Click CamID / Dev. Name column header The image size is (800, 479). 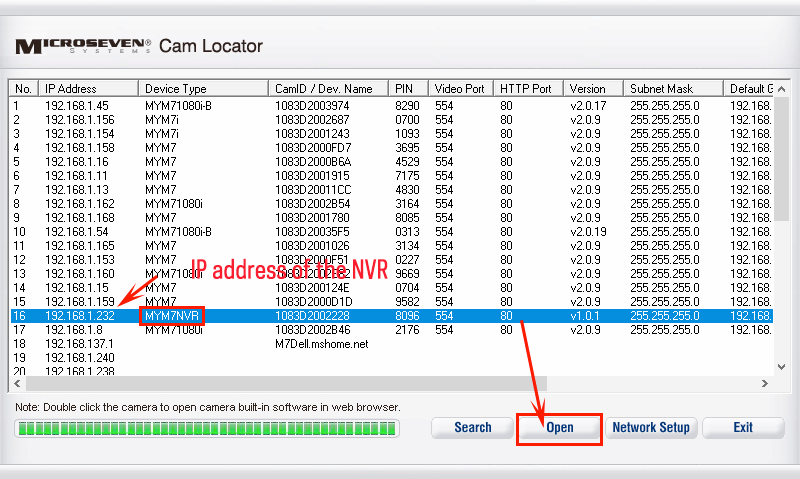pyautogui.click(x=328, y=89)
